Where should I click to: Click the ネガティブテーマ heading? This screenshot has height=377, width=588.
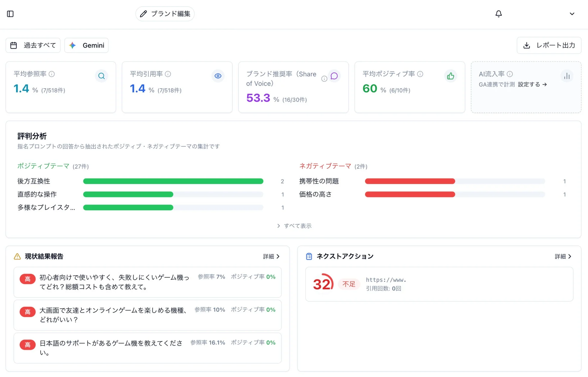[x=325, y=166]
